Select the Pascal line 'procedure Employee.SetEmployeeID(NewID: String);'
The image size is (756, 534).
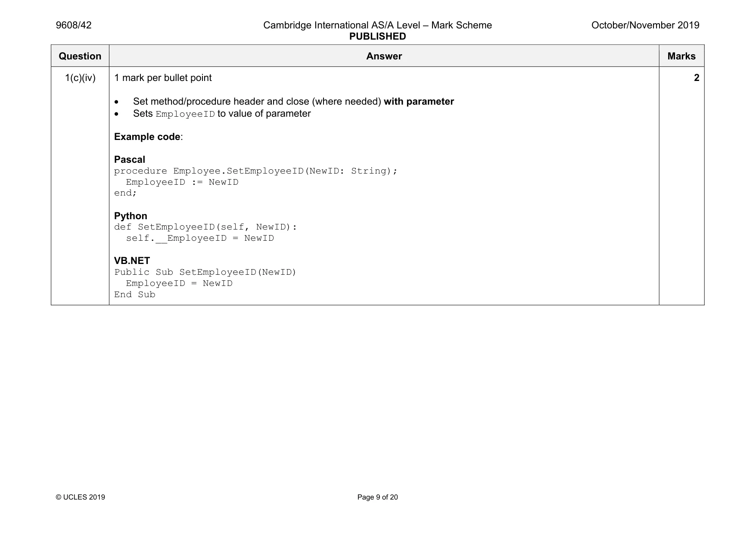256,171
